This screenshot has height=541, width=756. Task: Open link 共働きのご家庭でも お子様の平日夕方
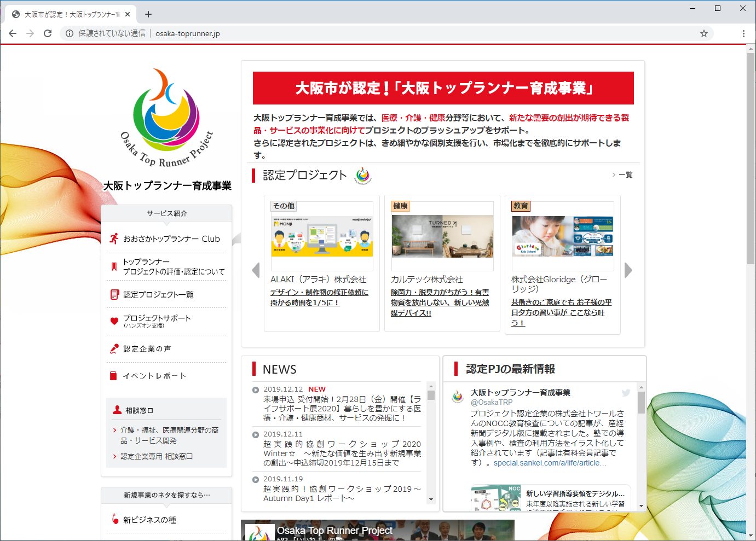point(561,312)
